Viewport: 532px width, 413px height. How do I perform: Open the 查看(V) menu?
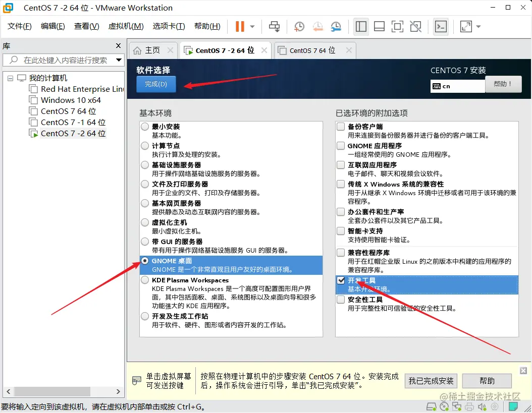[x=86, y=26]
